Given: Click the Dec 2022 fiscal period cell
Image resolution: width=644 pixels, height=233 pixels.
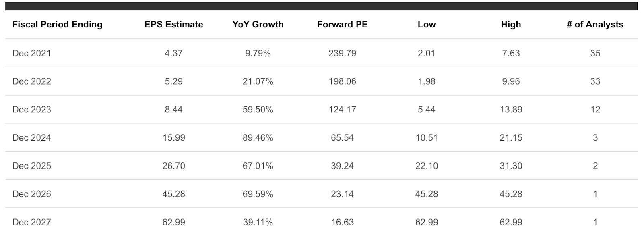Looking at the screenshot, I should (x=32, y=81).
